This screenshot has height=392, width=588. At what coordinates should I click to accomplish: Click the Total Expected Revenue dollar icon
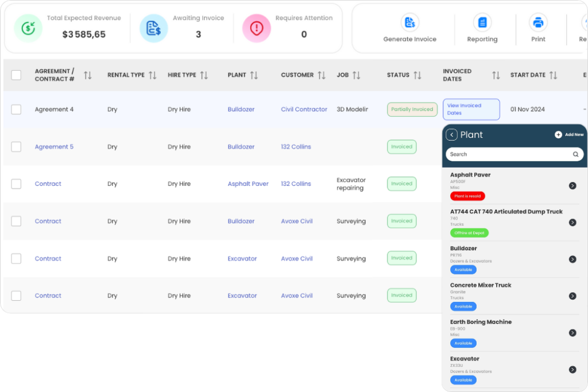[28, 27]
